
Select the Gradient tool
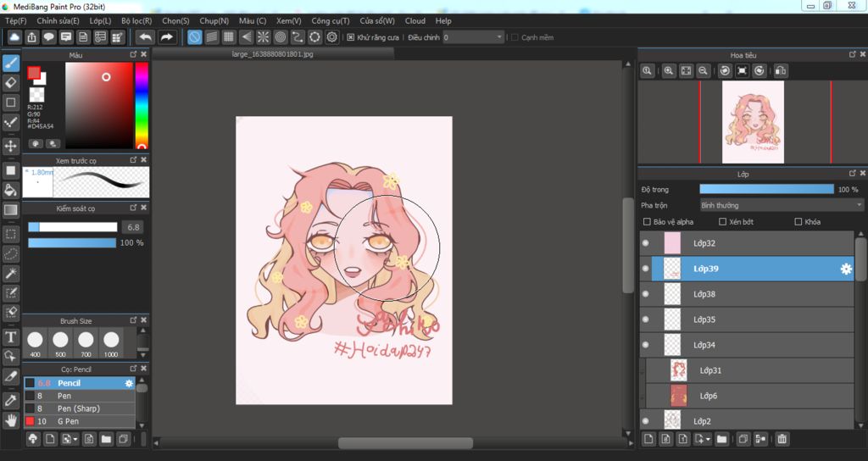point(10,210)
